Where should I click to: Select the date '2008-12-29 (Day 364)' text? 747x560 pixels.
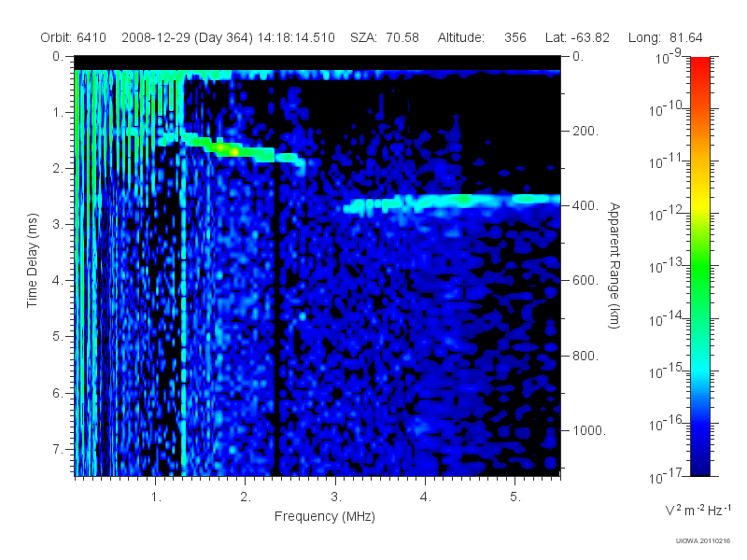tap(188, 37)
